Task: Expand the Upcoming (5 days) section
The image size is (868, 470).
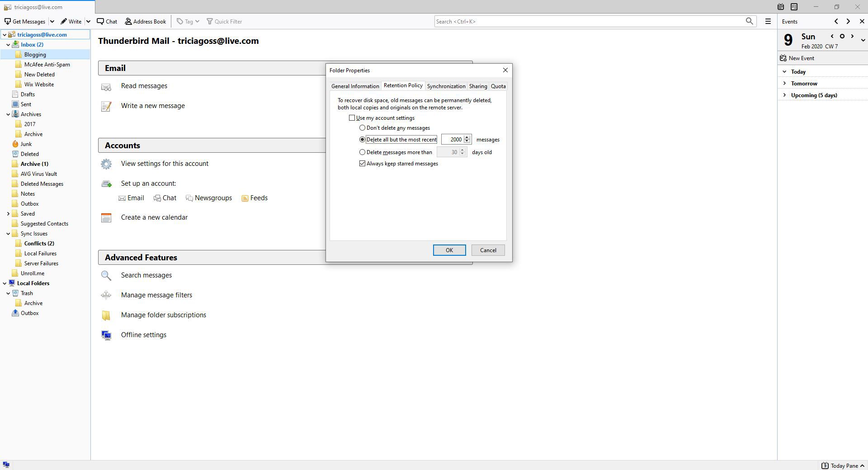Action: pos(784,95)
